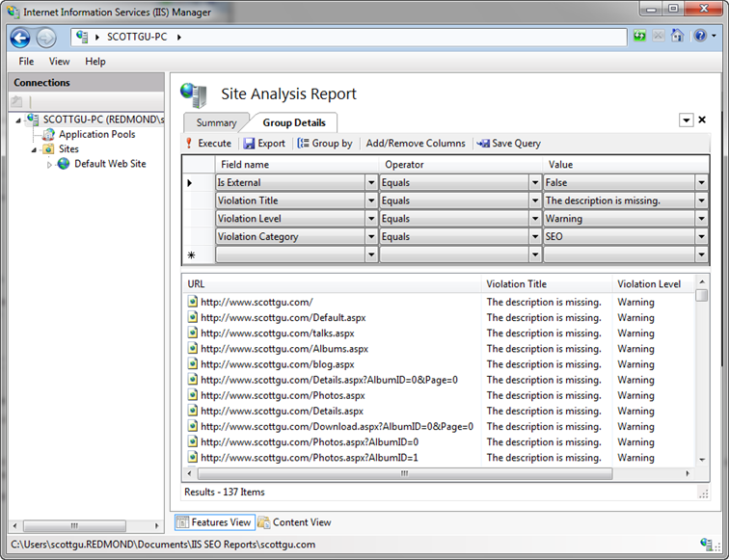Click the Save Query icon
This screenshot has width=729, height=560.
pos(483,144)
